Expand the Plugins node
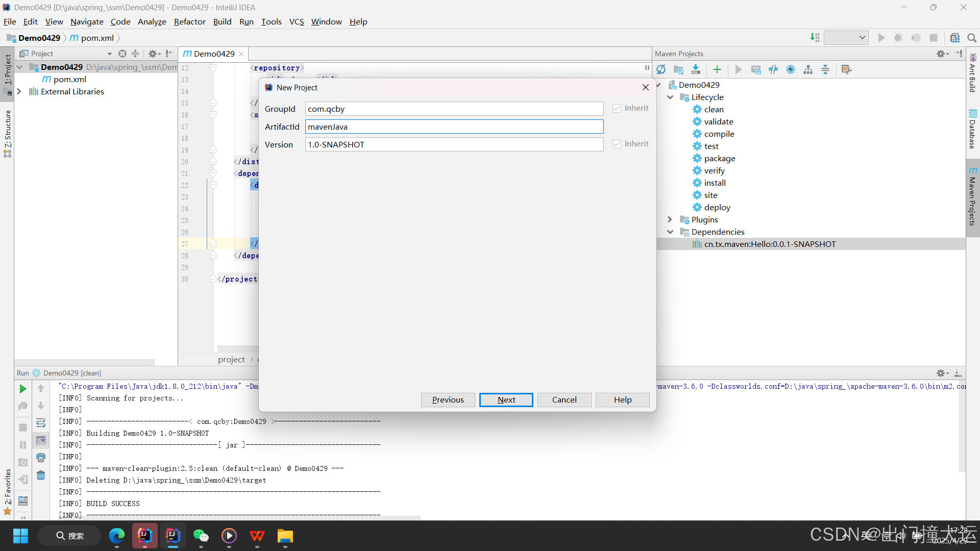This screenshot has width=980, height=551. (670, 219)
